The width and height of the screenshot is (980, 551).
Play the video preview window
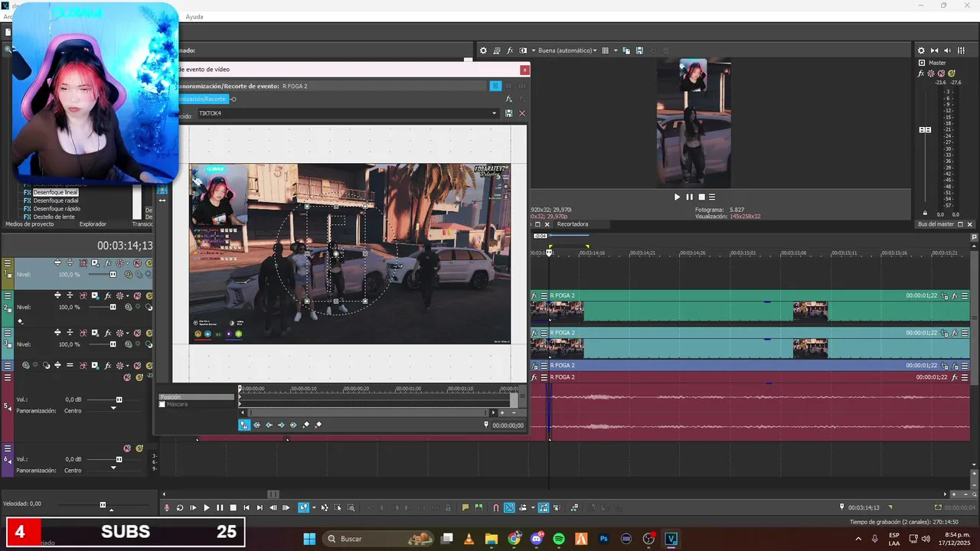coord(677,197)
